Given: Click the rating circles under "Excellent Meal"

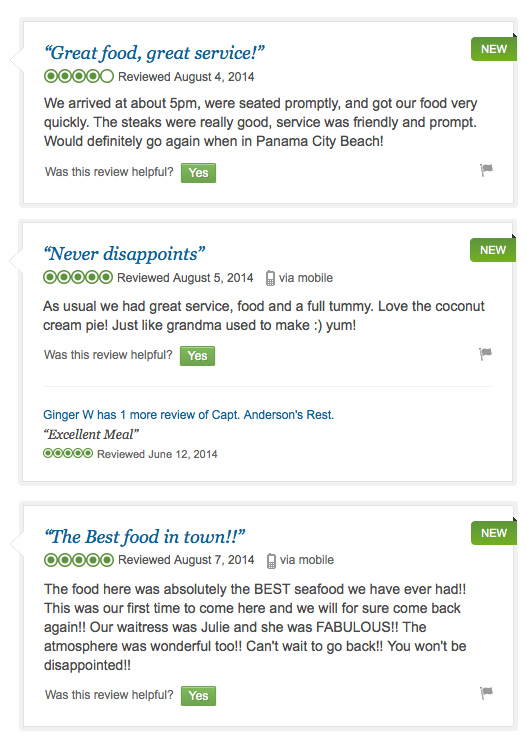Looking at the screenshot, I should click(x=68, y=453).
